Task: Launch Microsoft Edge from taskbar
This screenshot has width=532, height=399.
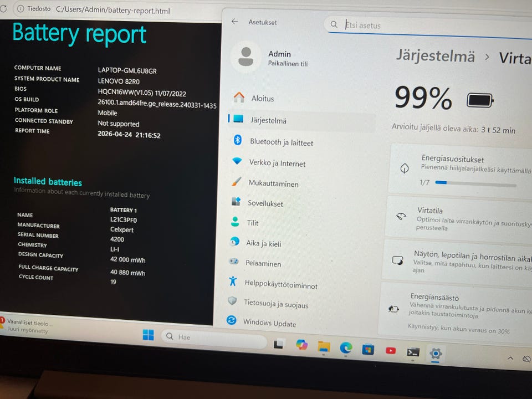Action: tap(346, 348)
